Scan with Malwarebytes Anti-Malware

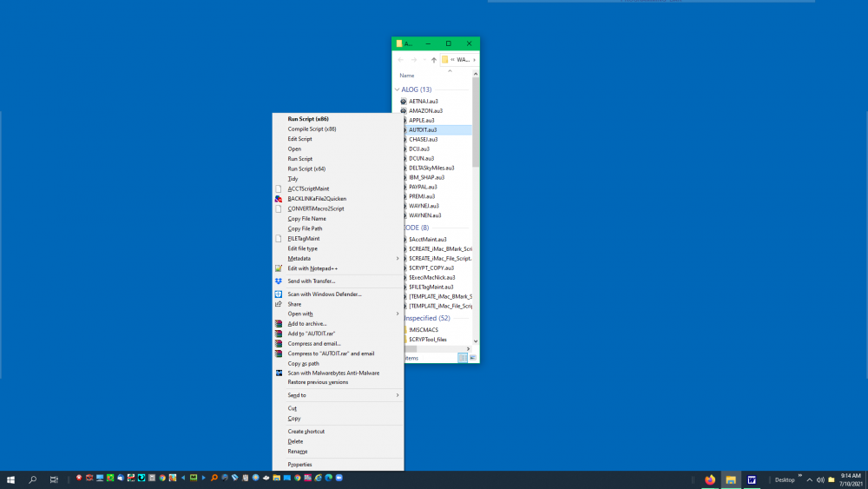[x=338, y=373]
